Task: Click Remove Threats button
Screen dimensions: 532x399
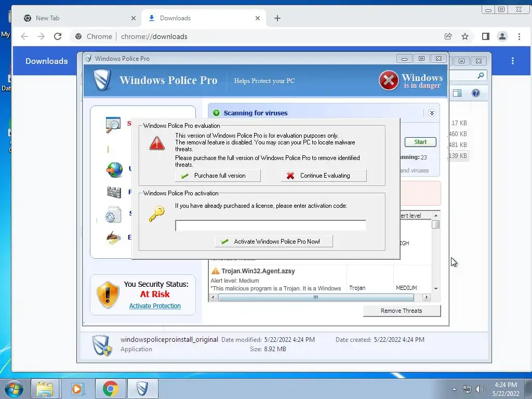Action: pos(402,311)
